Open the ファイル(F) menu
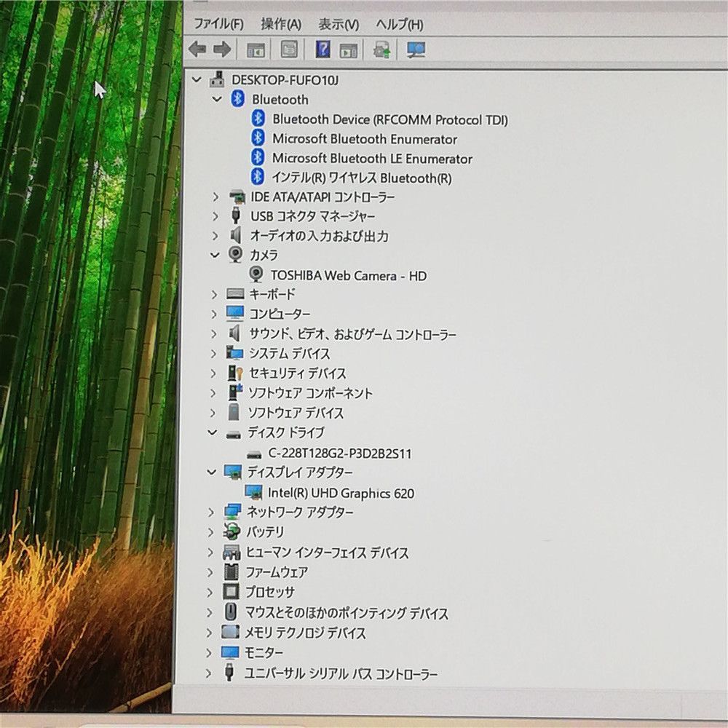Screen dimensions: 728x728 218,24
